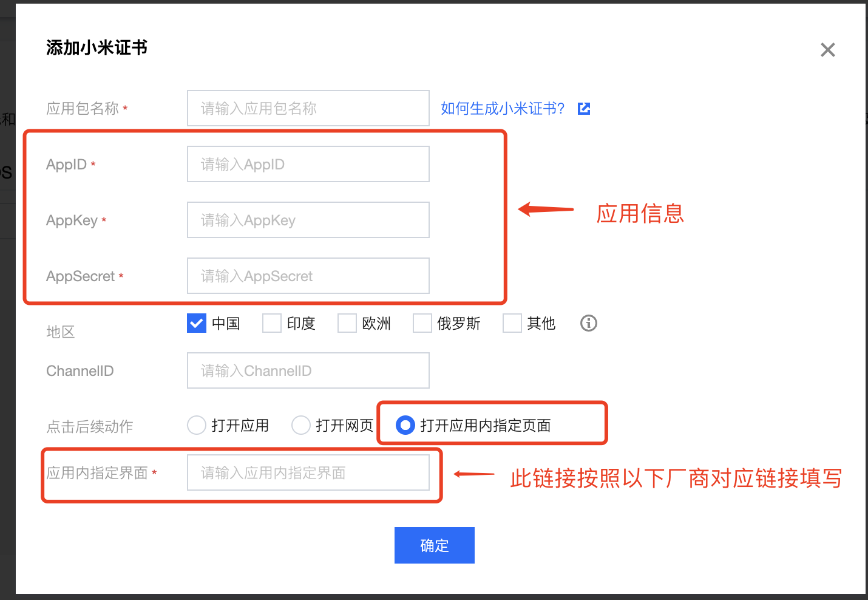Image resolution: width=868 pixels, height=600 pixels.
Task: Click the AppSecret field label
Action: pyautogui.click(x=80, y=276)
